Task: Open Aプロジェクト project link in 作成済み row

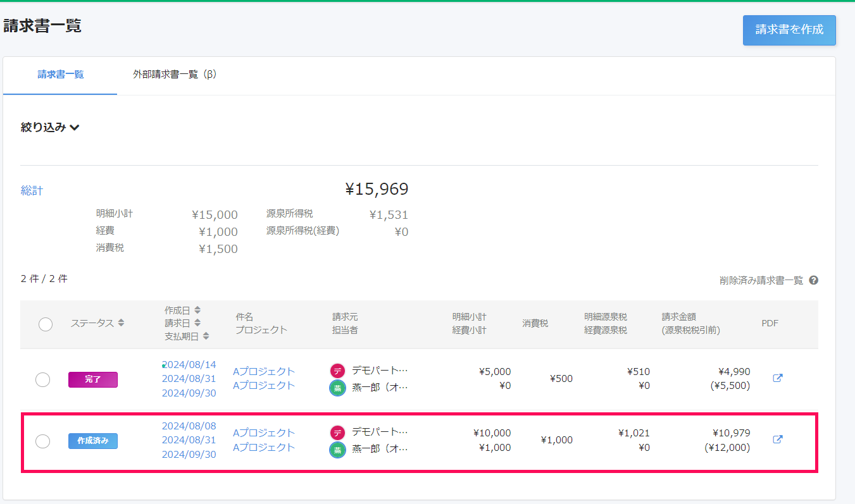Action: (x=264, y=447)
